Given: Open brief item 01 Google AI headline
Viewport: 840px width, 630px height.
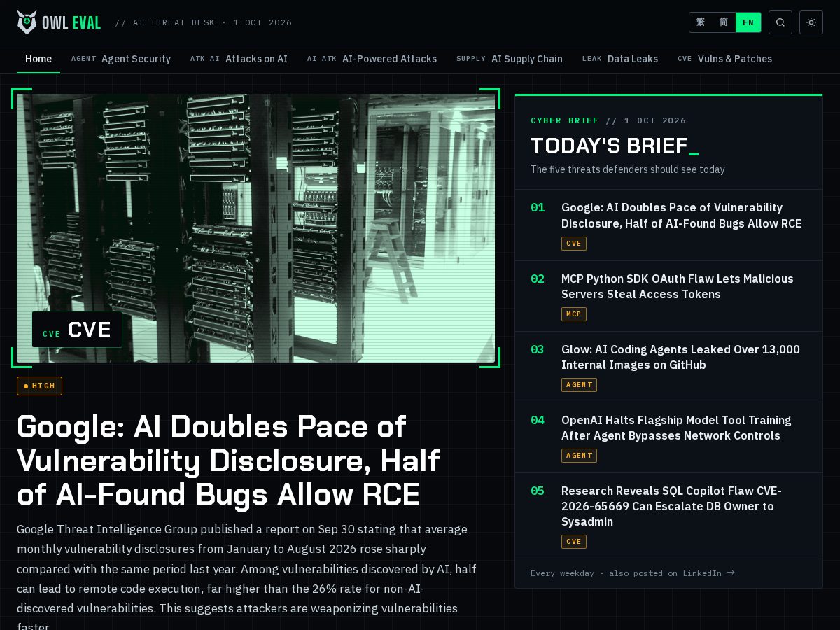Looking at the screenshot, I should tap(681, 216).
